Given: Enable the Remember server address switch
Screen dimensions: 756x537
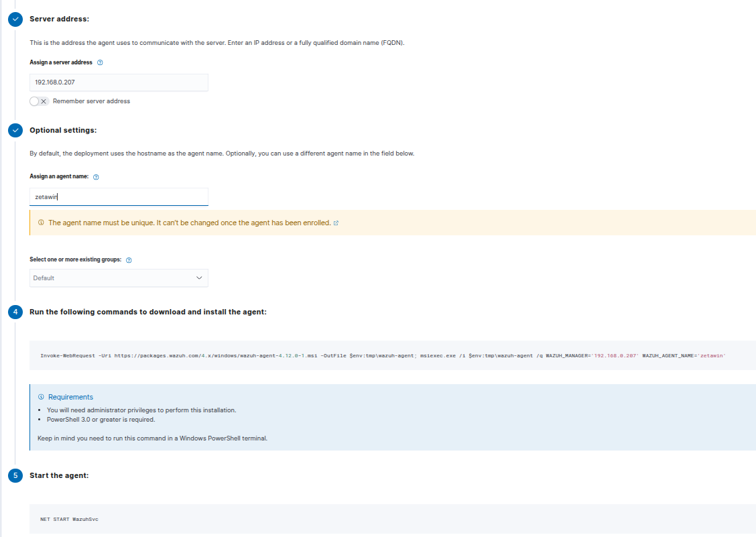Looking at the screenshot, I should point(39,101).
